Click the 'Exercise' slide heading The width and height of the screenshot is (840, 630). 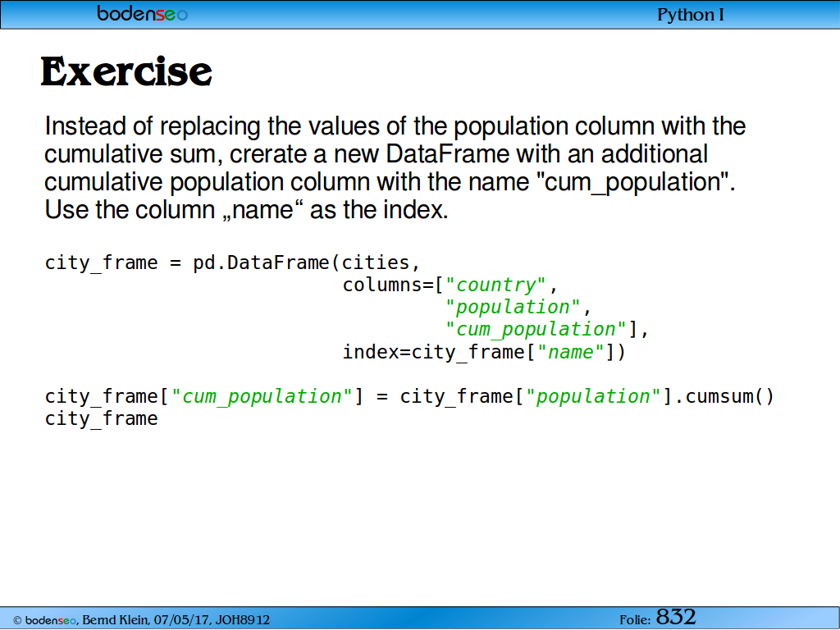tap(126, 72)
